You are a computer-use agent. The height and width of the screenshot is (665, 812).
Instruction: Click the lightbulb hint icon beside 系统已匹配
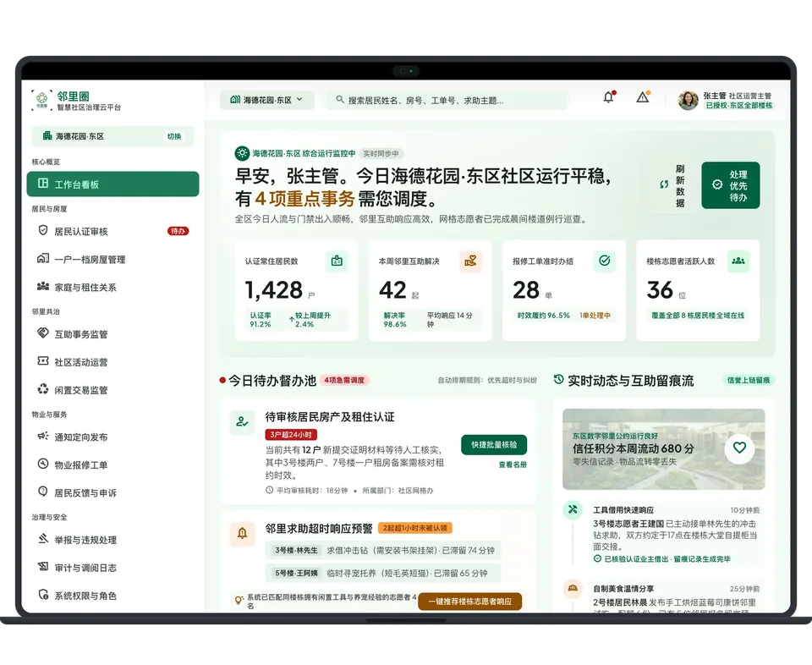point(239,601)
